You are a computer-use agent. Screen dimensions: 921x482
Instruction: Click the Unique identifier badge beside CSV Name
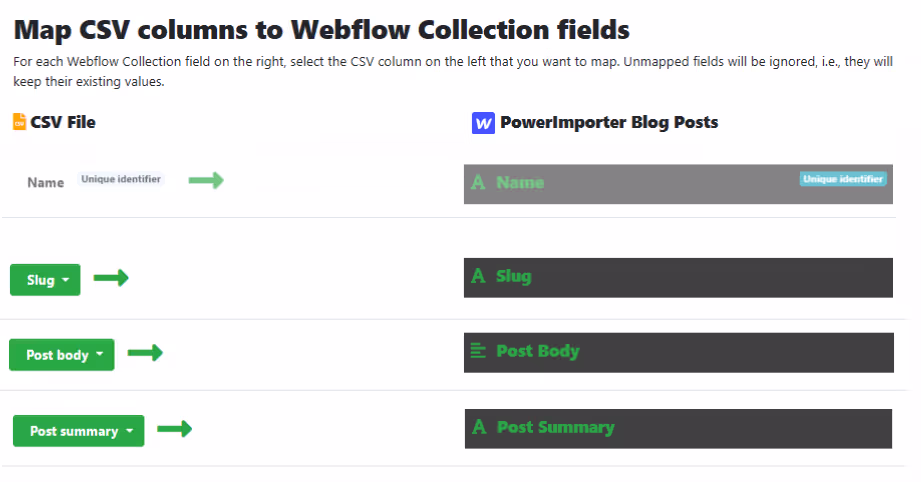121,179
